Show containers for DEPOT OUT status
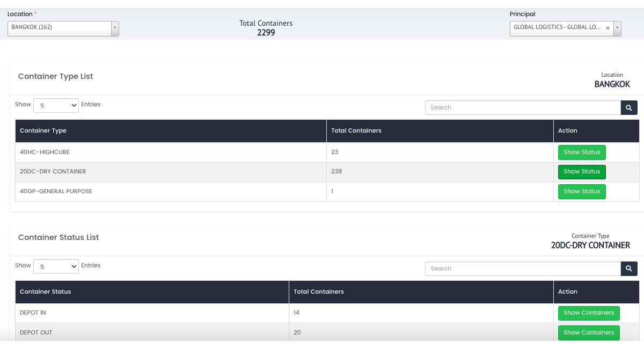 589,333
